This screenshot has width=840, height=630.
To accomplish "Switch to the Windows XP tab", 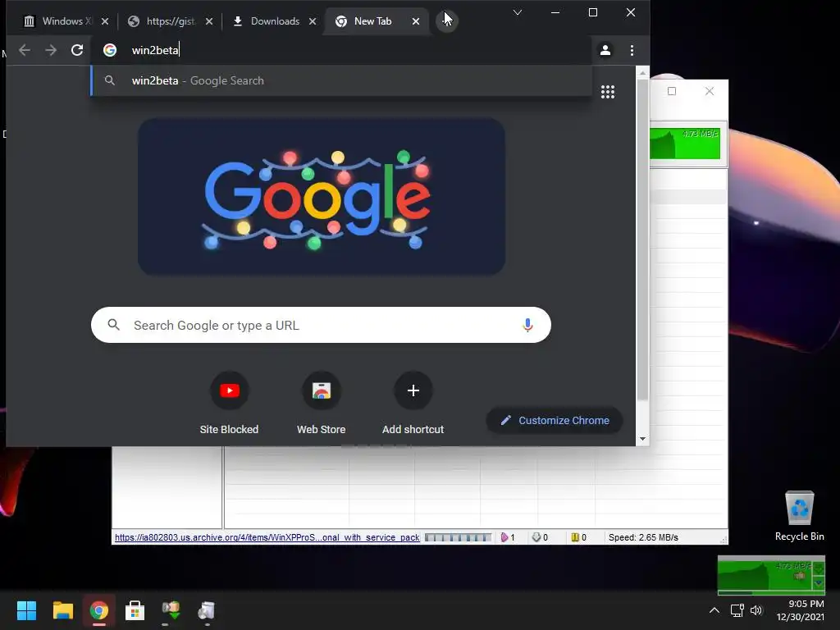I will 58,21.
